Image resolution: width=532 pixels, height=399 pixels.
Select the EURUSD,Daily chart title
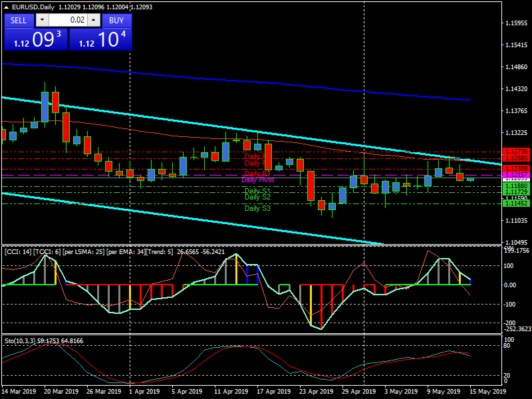pyautogui.click(x=33, y=7)
